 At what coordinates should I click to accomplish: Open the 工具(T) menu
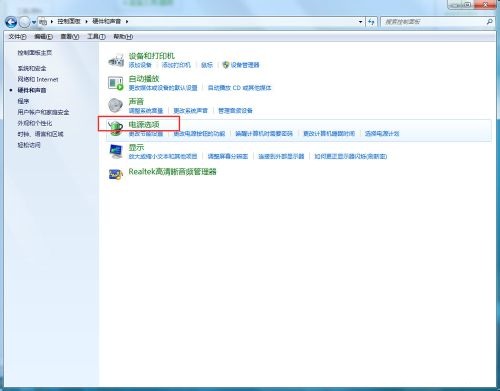pyautogui.click(x=96, y=36)
